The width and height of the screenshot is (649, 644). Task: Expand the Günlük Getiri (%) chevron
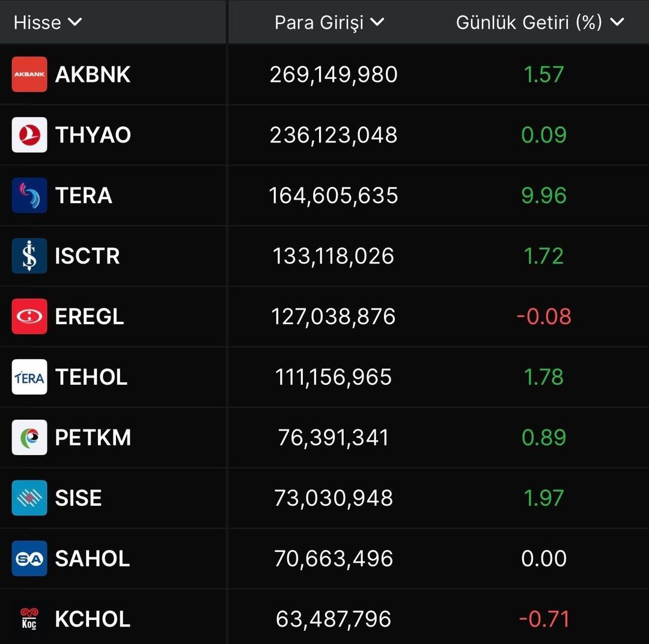(617, 22)
